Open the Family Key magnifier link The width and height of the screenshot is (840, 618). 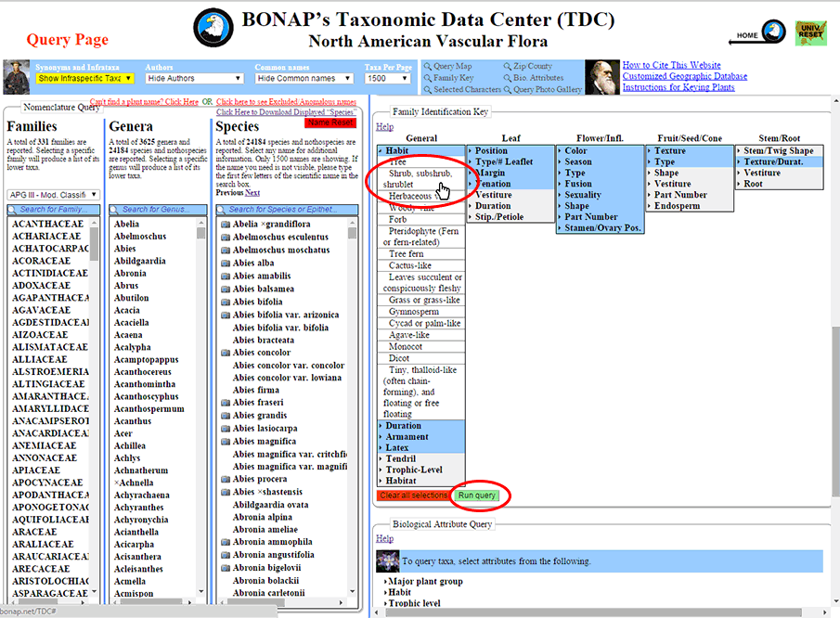click(449, 78)
